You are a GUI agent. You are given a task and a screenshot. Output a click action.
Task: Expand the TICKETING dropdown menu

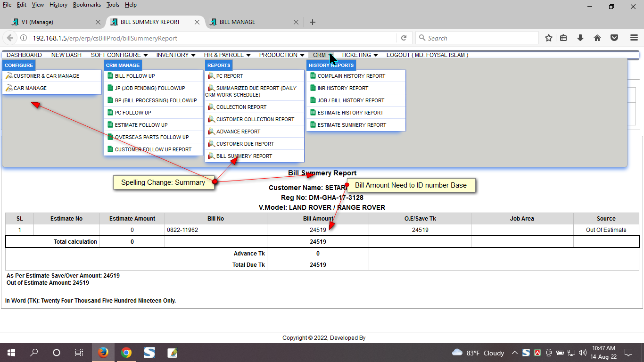pos(360,55)
